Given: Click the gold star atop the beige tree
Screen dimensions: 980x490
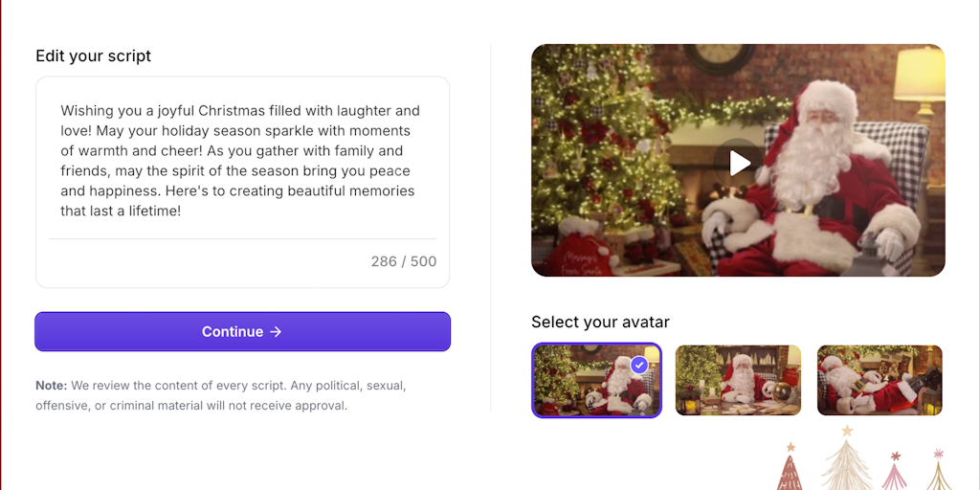Looking at the screenshot, I should click(x=847, y=431).
